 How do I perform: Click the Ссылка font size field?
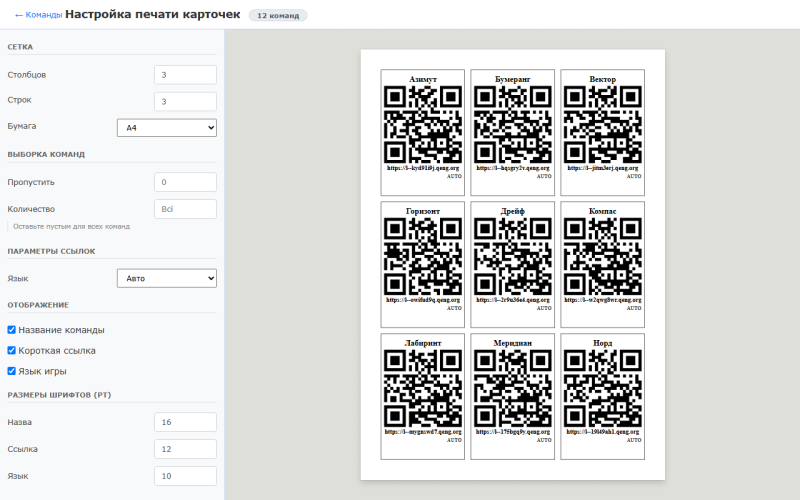click(x=185, y=449)
